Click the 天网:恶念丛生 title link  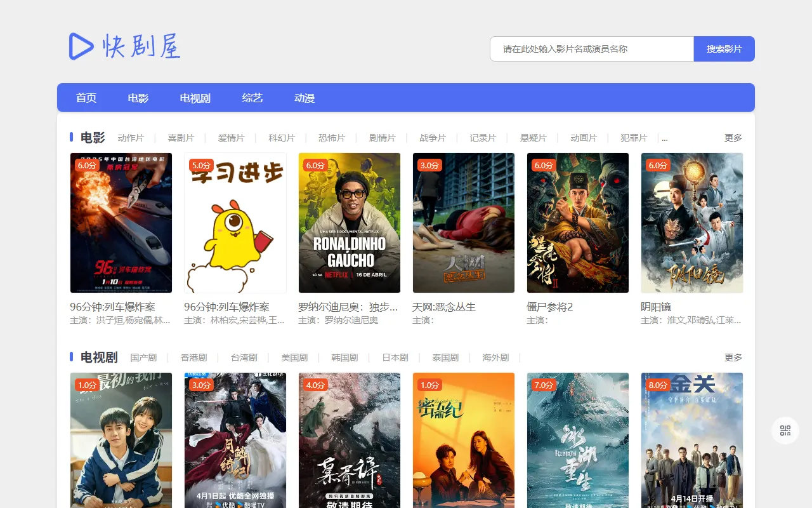click(444, 307)
